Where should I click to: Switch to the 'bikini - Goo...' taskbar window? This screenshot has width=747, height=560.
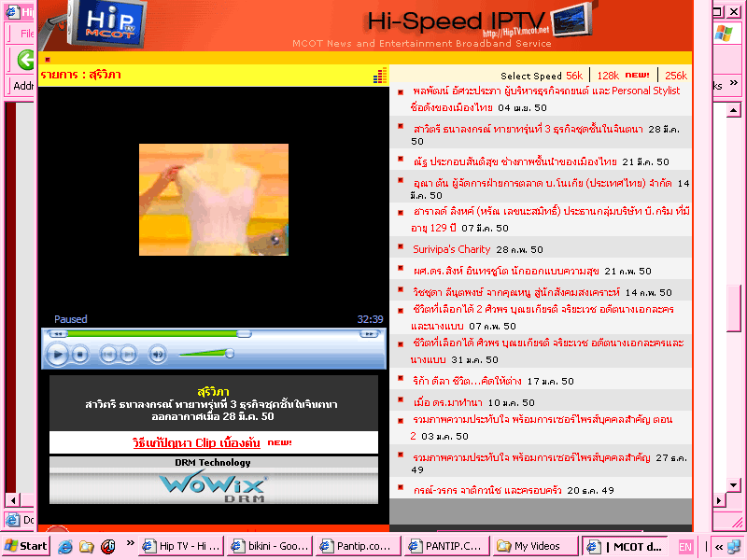click(270, 546)
